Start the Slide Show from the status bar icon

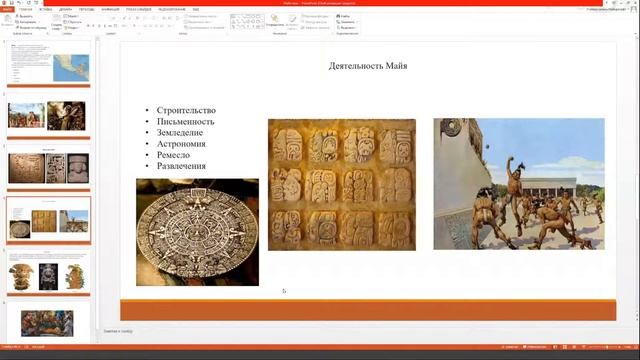tap(584, 347)
